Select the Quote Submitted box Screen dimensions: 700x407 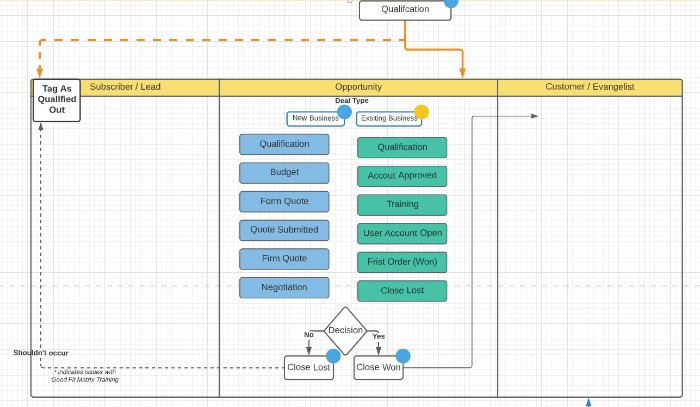(284, 230)
